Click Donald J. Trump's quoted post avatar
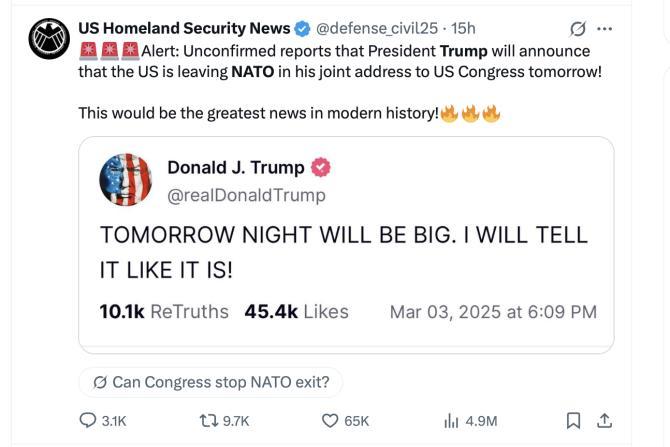This screenshot has height=447, width=670. tap(125, 181)
